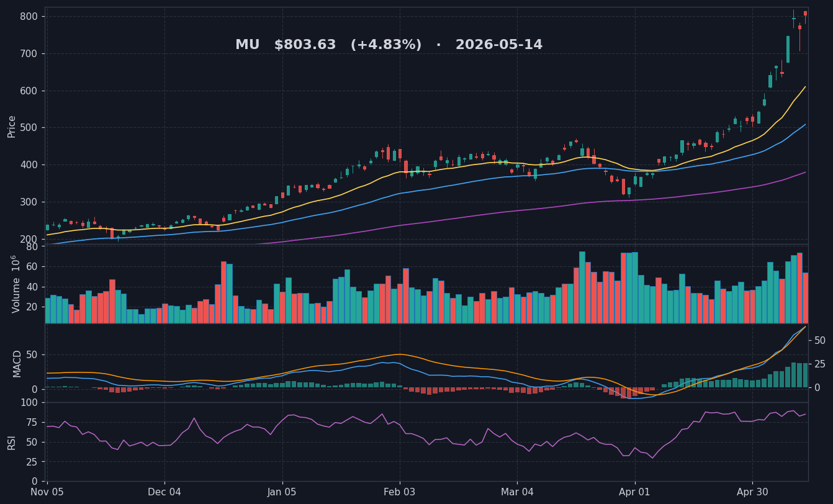This screenshot has height=504, width=833.
Task: Click the Apr 01 date axis label
Action: pos(635,492)
